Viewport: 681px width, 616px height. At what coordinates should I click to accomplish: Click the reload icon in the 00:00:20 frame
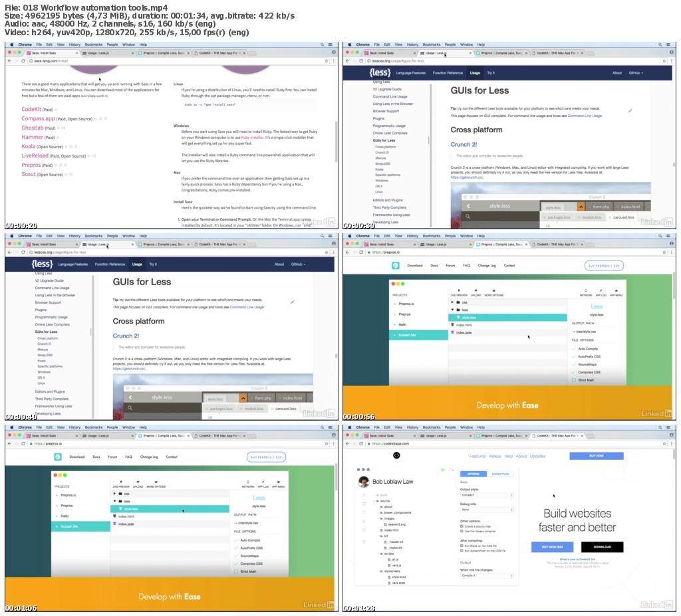(23, 60)
